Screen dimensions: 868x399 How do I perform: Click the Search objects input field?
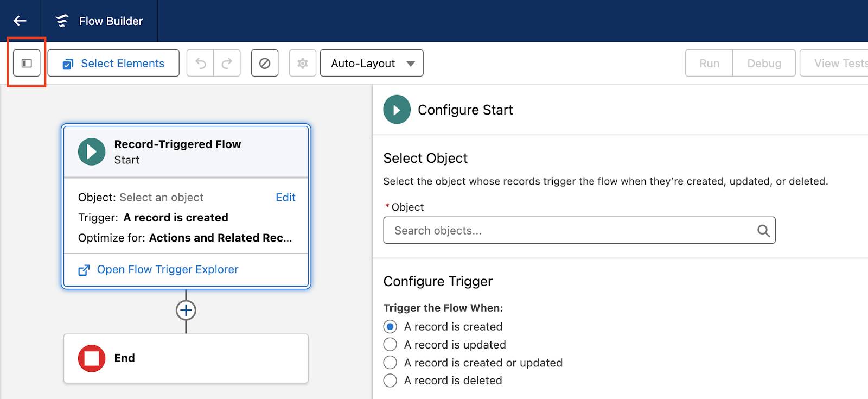[x=579, y=230]
